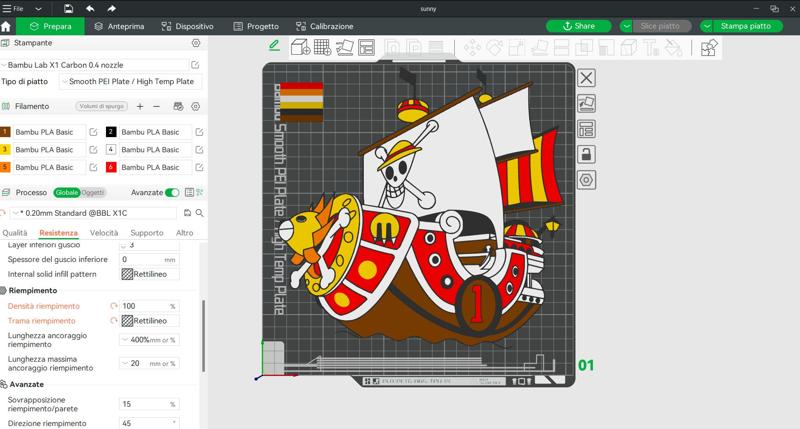
Task: Toggle the plate lock icon
Action: [586, 154]
